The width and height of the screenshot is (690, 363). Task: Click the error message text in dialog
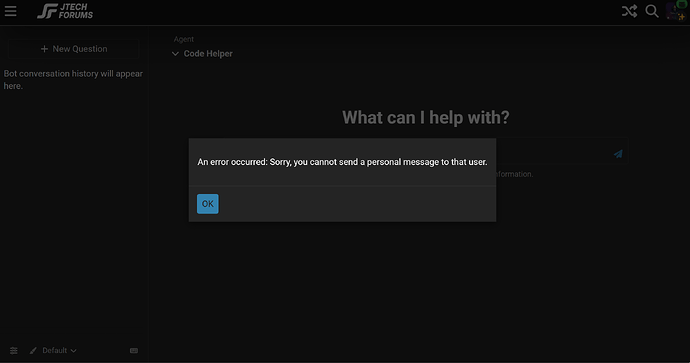click(342, 162)
